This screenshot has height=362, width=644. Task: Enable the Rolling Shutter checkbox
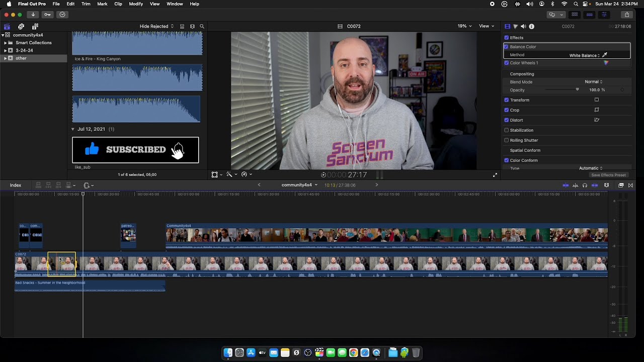click(x=507, y=140)
